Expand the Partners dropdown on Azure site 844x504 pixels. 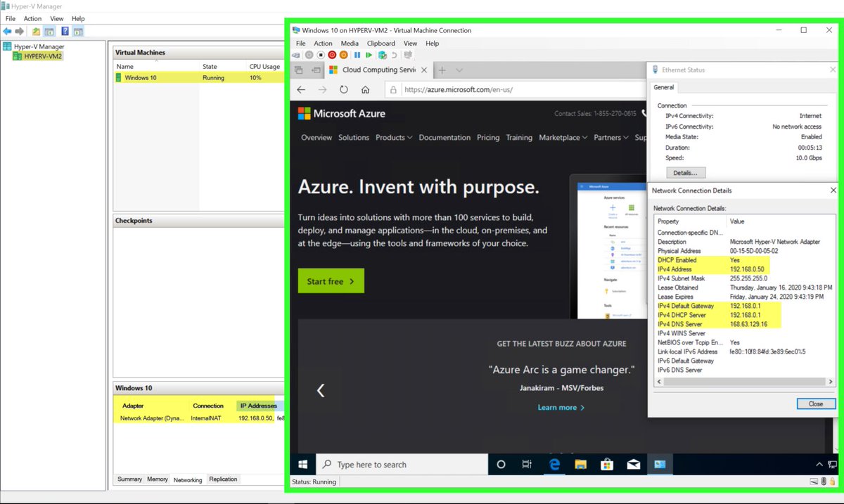click(610, 138)
